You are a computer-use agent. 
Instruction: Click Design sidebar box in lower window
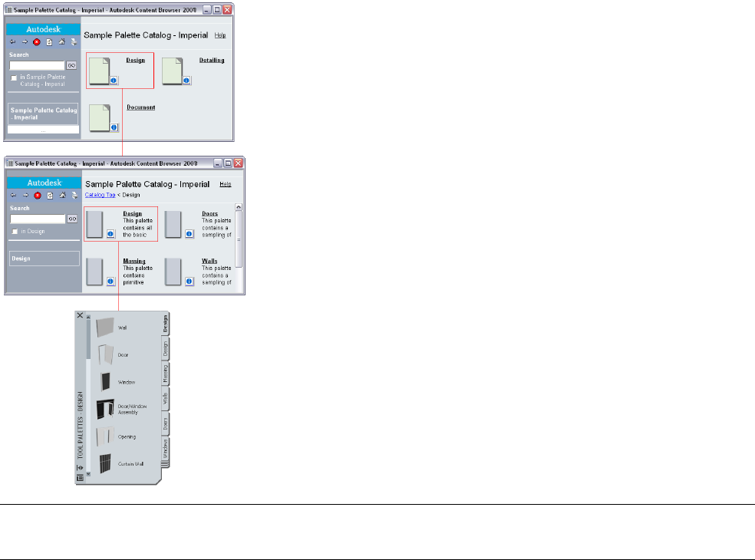[45, 259]
